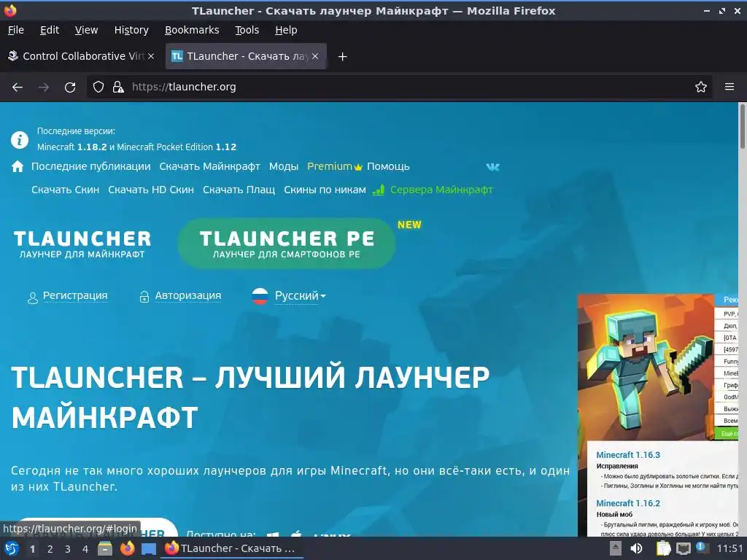Switch to workspace 4 in the taskbar
747x560 pixels.
(85, 549)
